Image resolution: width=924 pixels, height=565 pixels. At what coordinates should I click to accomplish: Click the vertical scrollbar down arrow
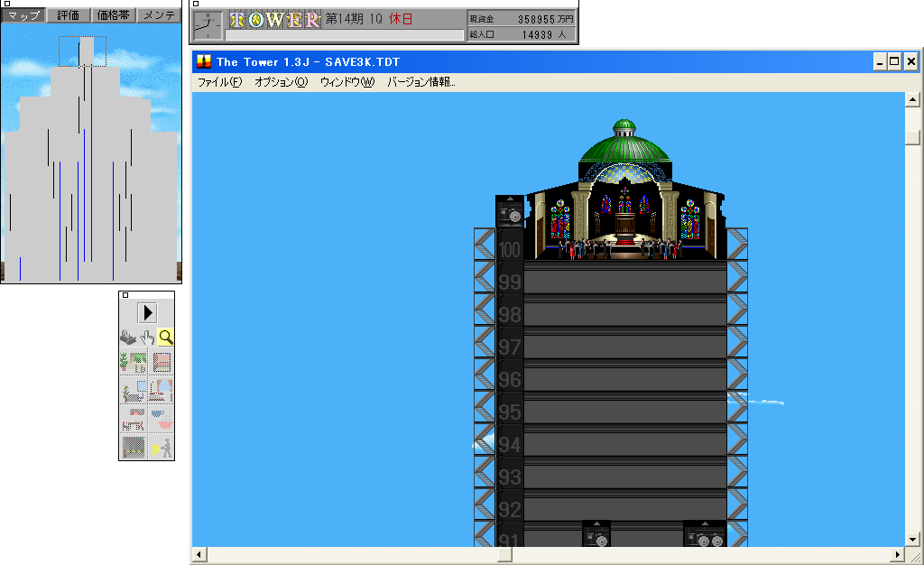tap(912, 539)
